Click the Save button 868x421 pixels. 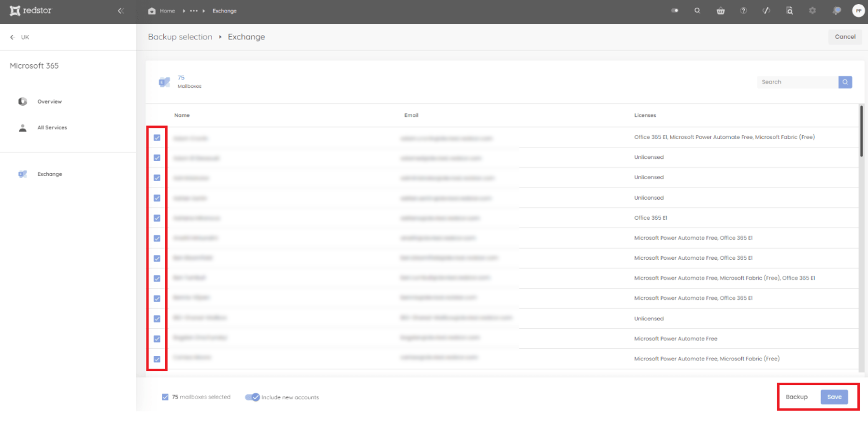[x=834, y=397]
